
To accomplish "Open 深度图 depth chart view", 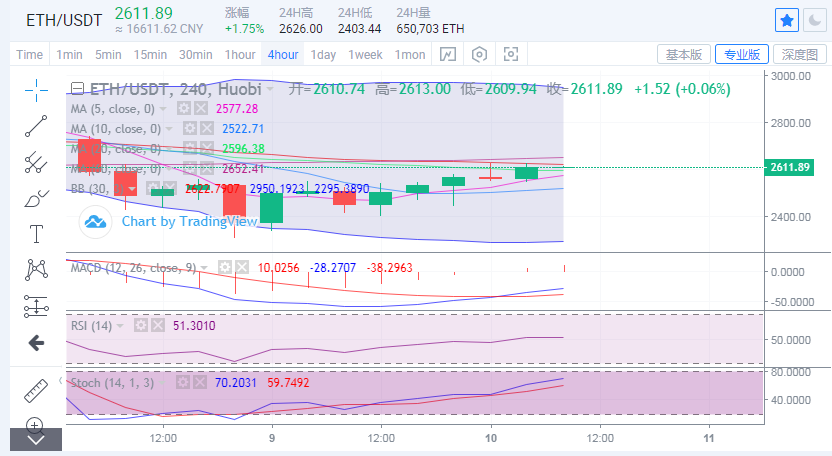I will [800, 54].
